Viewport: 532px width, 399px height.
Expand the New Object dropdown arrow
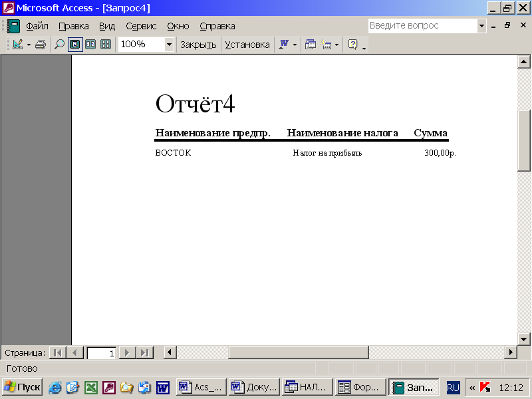point(336,45)
